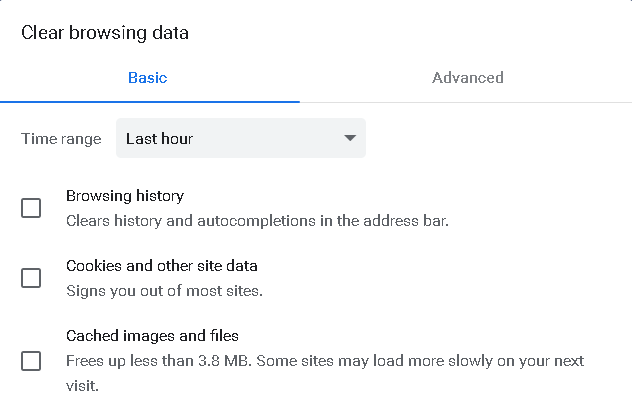Image resolution: width=632 pixels, height=406 pixels.
Task: Click the word "visit." ending the cached description
Action: coord(83,384)
